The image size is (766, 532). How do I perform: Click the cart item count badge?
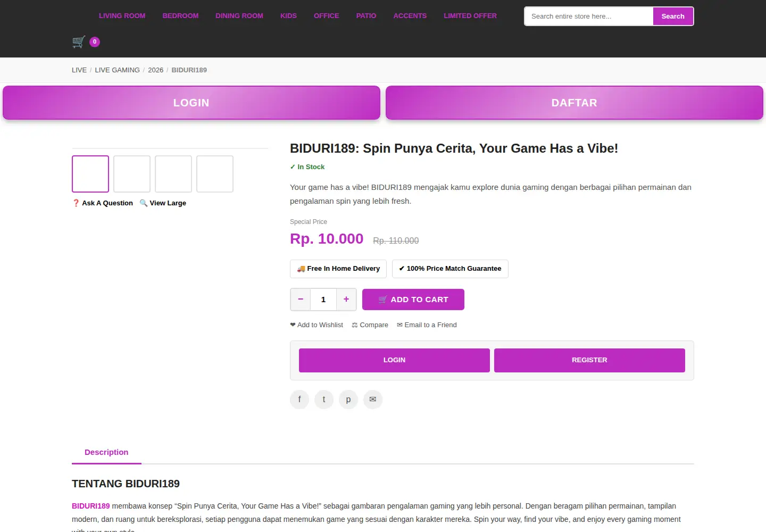pos(95,41)
